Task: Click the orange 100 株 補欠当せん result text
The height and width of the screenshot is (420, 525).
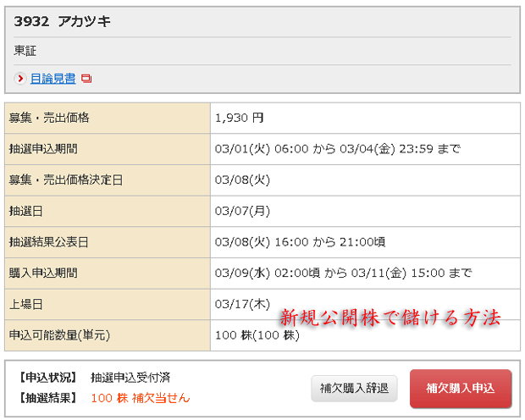Action: pos(141,398)
